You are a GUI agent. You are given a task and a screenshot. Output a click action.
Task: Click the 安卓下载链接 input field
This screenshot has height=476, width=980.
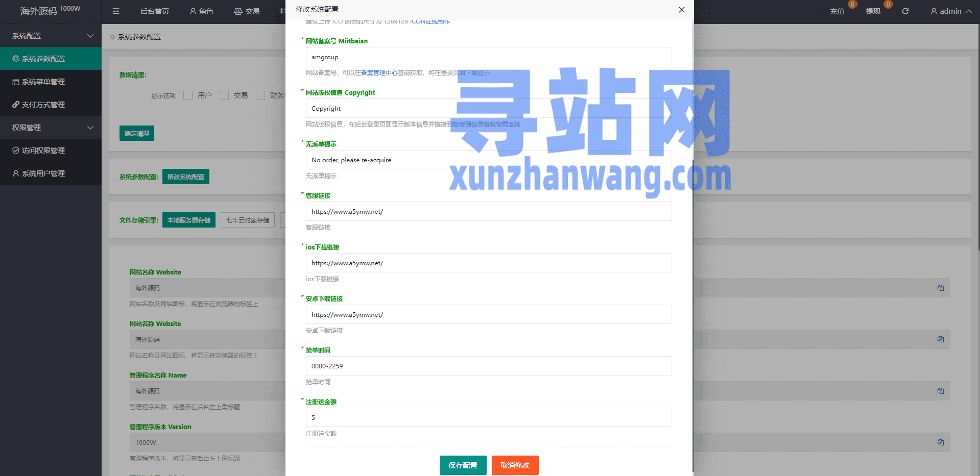coord(489,314)
